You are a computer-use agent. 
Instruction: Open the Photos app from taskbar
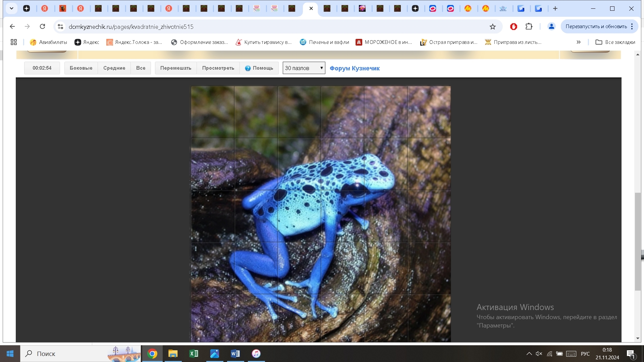(214, 354)
